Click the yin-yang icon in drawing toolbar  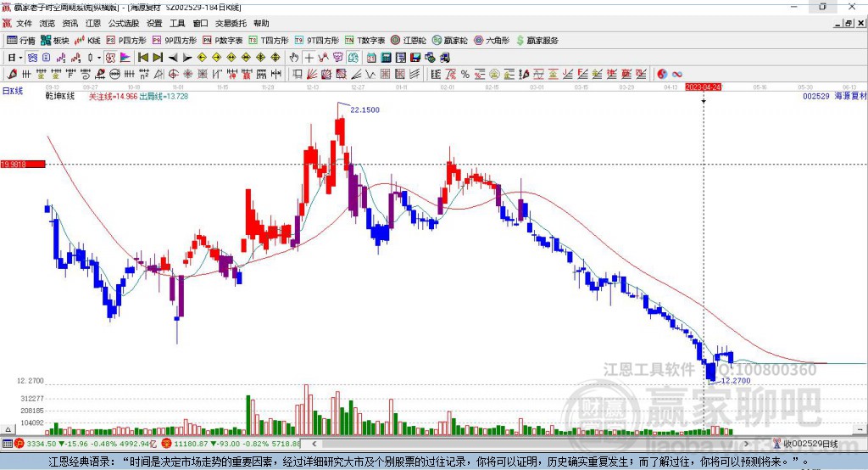(661, 75)
